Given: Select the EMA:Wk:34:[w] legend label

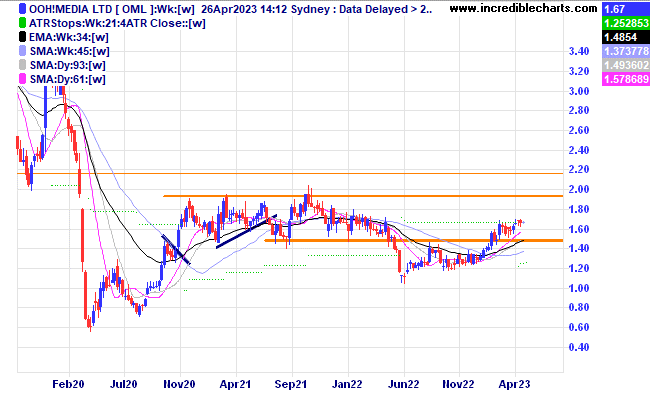Looking at the screenshot, I should pos(69,37).
